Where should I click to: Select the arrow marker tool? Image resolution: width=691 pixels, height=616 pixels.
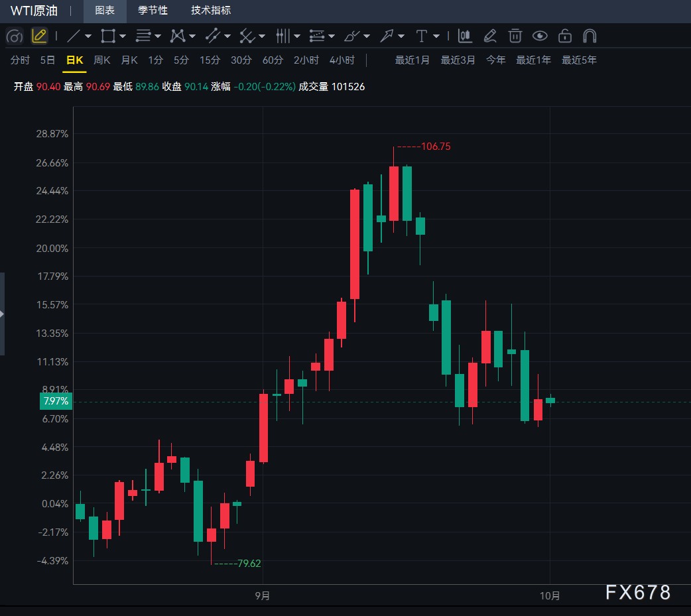[x=387, y=36]
